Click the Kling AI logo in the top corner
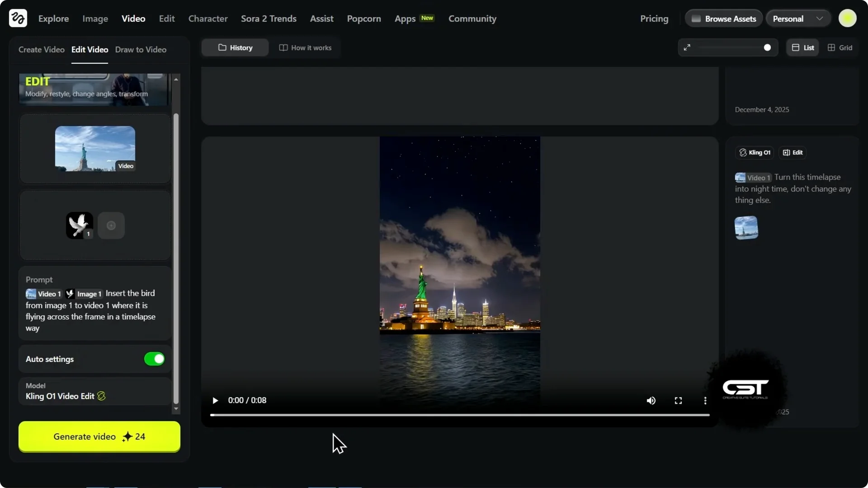868x488 pixels. (x=17, y=18)
